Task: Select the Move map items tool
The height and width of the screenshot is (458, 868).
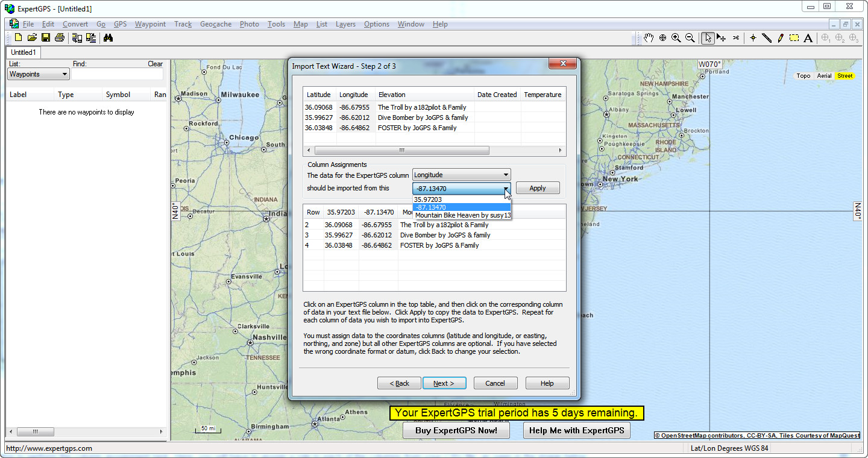Action: click(x=722, y=38)
